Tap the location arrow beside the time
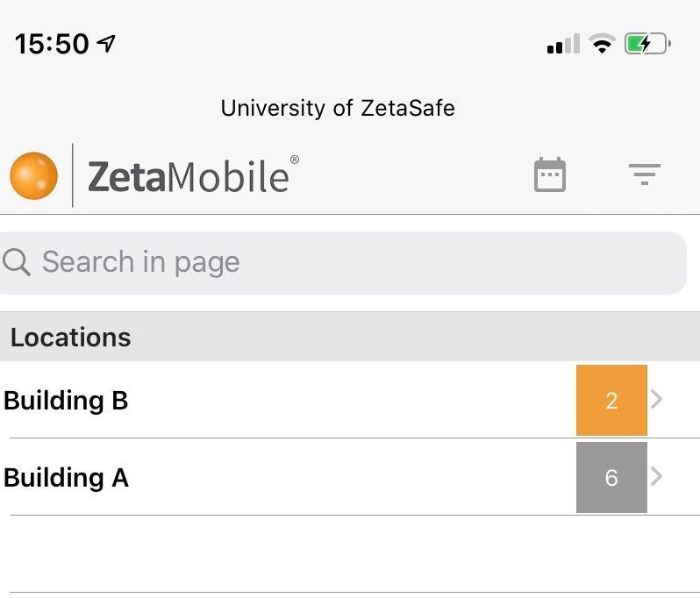The height and width of the screenshot is (598, 700). 106,43
